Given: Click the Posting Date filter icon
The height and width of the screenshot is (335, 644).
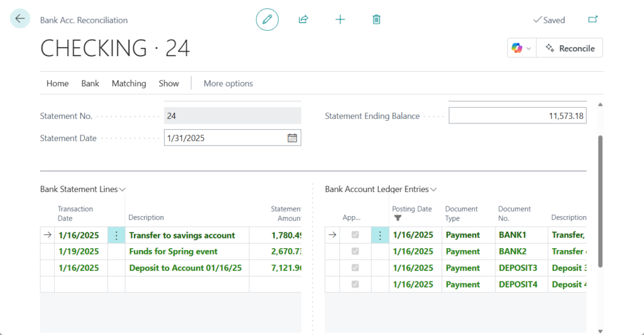Looking at the screenshot, I should coord(397,218).
